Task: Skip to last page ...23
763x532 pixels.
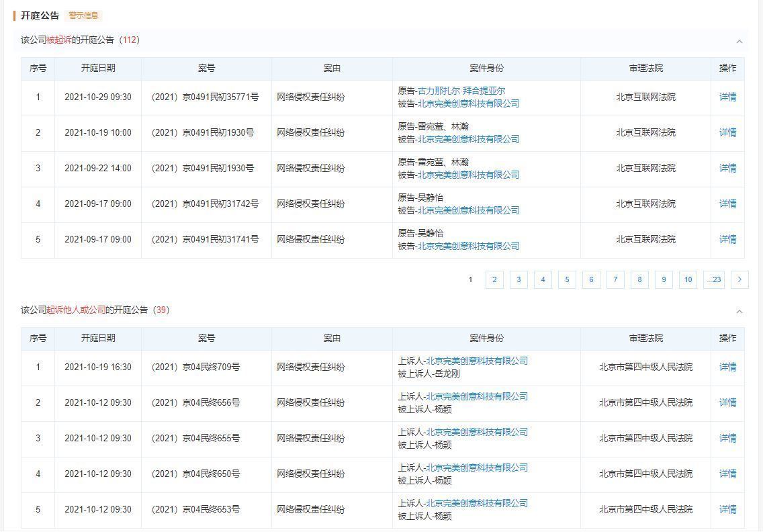Action: 714,280
